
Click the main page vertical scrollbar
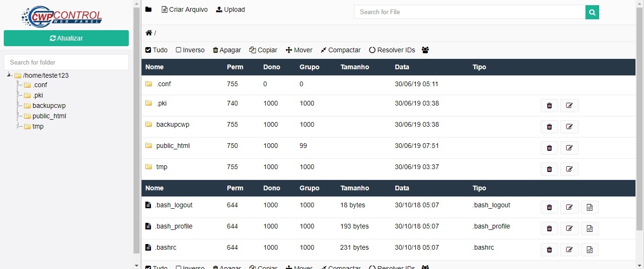(640, 118)
